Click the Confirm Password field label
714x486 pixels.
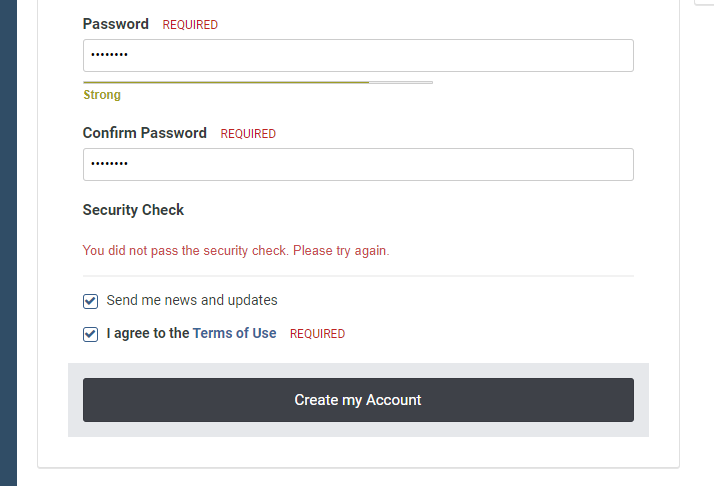(145, 133)
